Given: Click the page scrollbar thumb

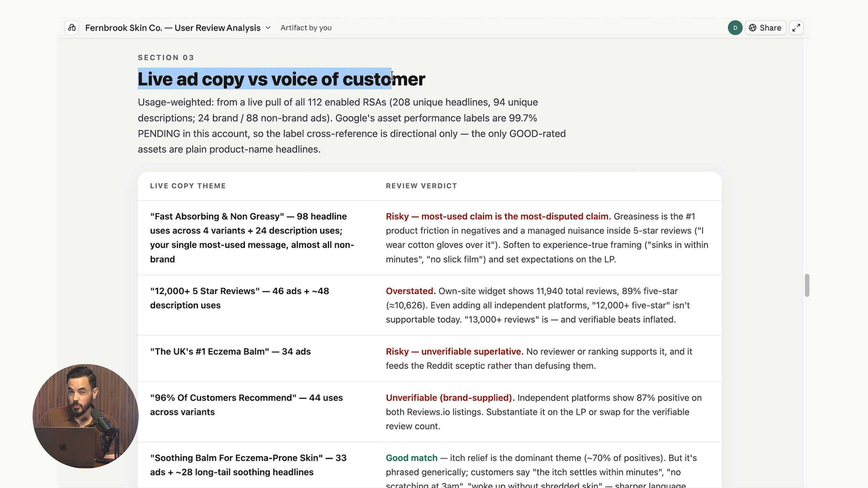Looking at the screenshot, I should click(807, 285).
